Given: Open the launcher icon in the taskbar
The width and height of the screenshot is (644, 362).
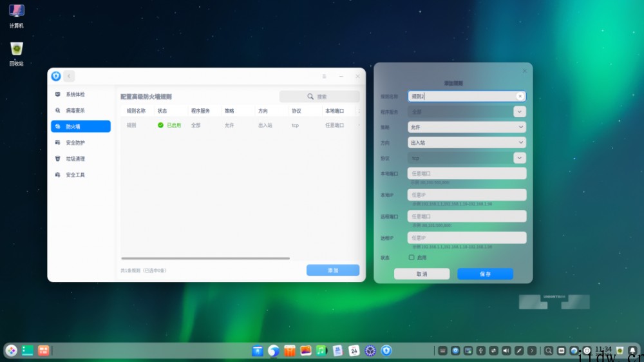Looking at the screenshot, I should click(12, 350).
